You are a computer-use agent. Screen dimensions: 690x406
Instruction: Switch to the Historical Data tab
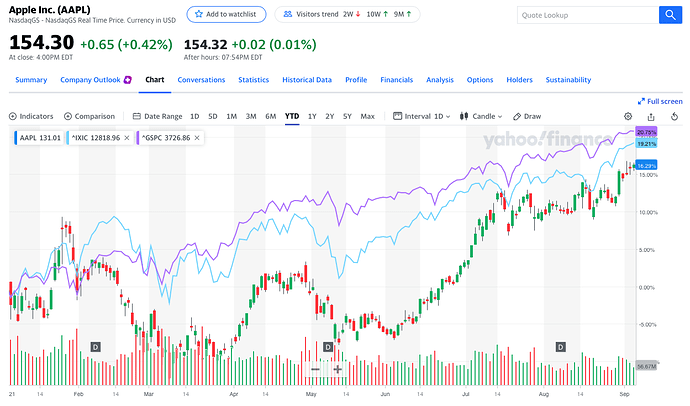[307, 80]
